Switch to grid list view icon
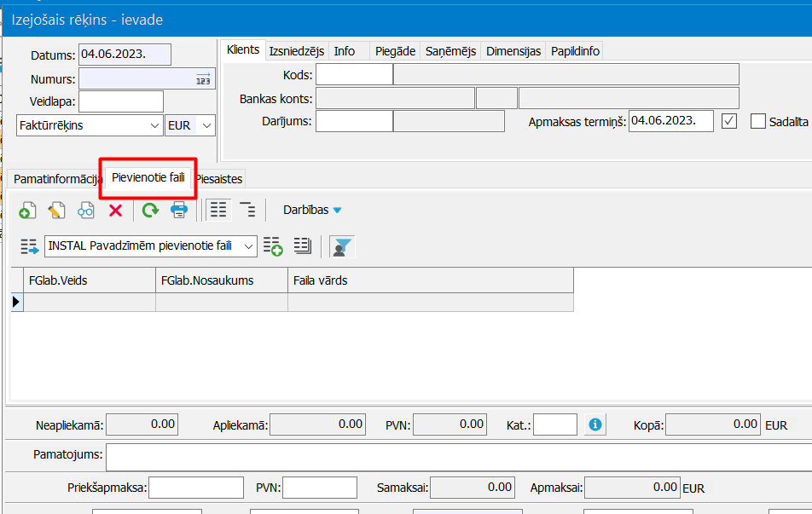 218,211
